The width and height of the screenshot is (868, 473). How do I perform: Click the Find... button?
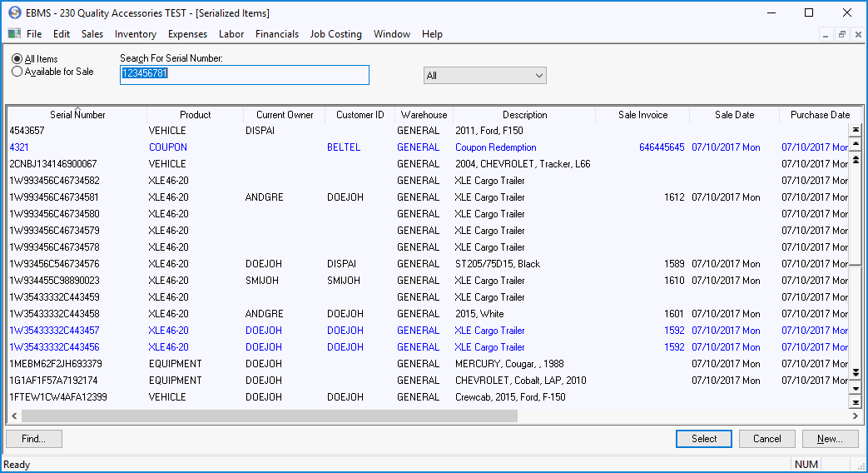(34, 439)
